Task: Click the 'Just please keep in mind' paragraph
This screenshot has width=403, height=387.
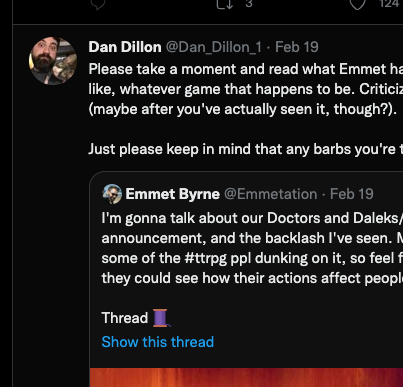Action: [246, 149]
